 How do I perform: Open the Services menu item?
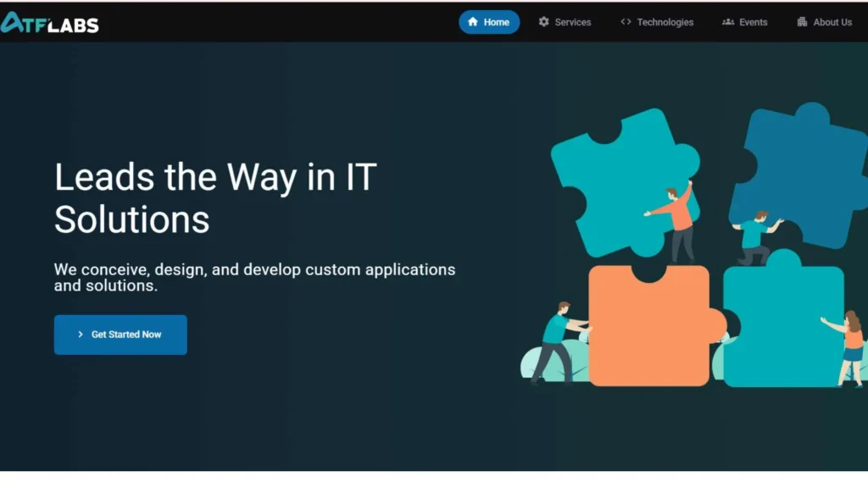tap(573, 22)
